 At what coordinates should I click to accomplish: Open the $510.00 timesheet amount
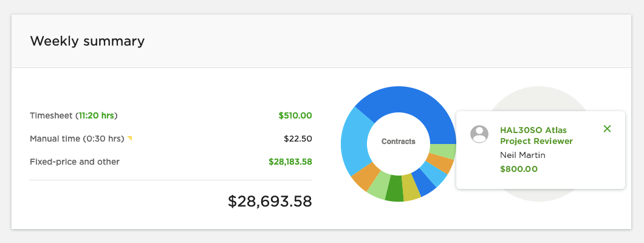tap(295, 115)
